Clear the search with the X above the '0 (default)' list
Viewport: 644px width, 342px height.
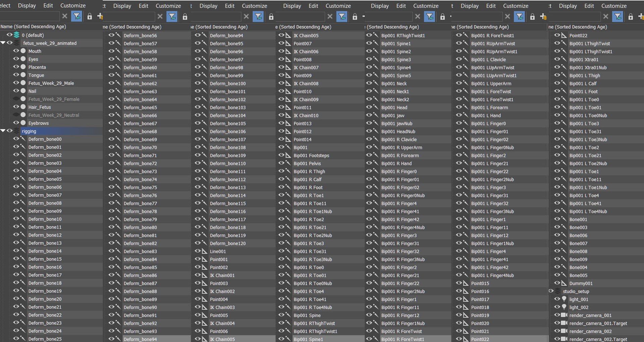tap(65, 16)
